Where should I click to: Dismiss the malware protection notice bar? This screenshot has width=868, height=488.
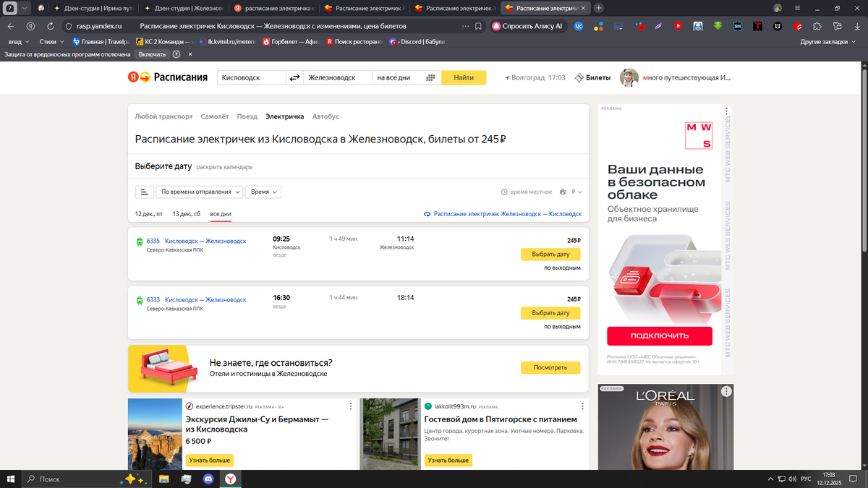click(x=190, y=54)
